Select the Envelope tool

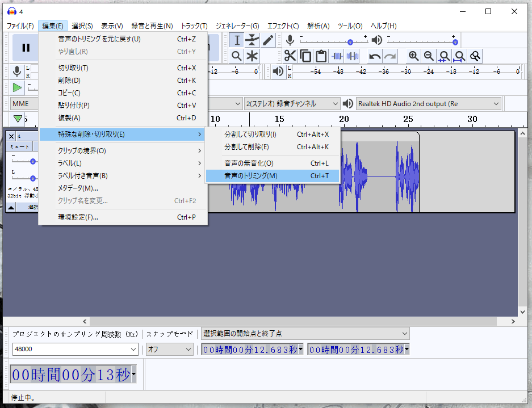[253, 40]
